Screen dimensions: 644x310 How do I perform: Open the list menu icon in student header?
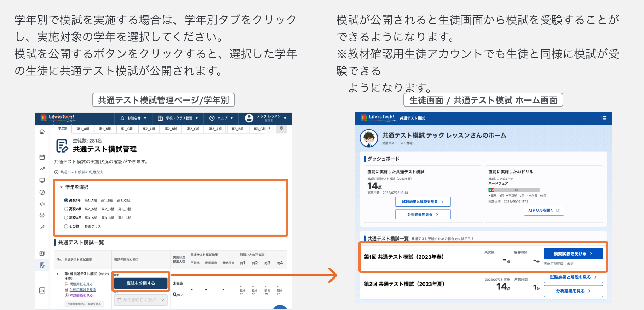604,118
